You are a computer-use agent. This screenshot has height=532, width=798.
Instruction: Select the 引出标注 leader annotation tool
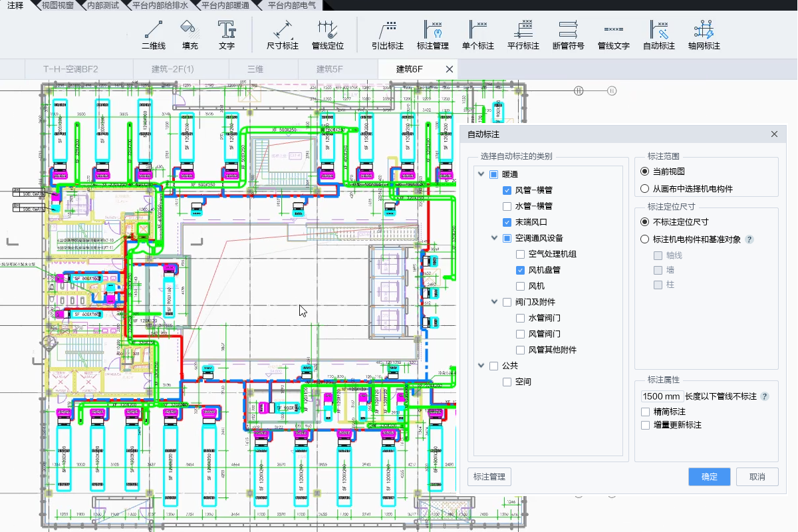click(x=388, y=35)
